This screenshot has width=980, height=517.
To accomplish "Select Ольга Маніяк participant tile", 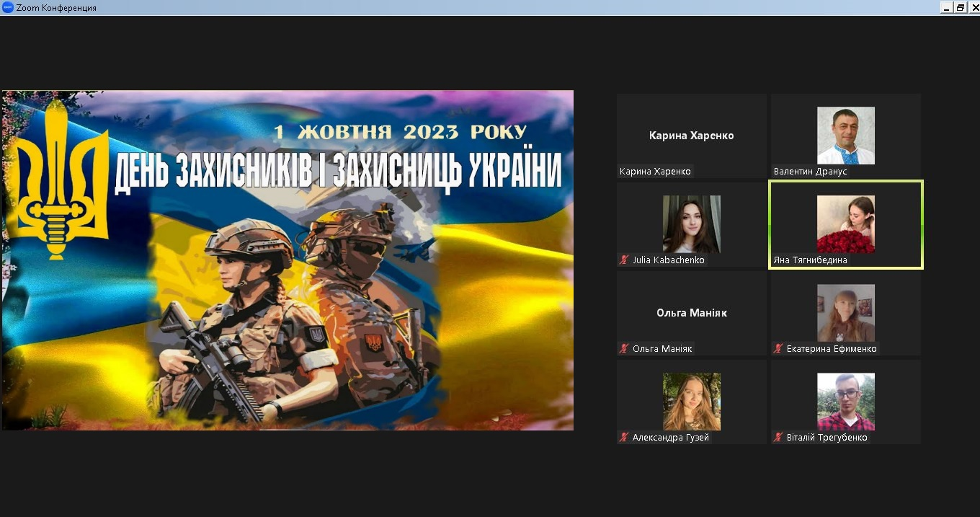I will [692, 313].
